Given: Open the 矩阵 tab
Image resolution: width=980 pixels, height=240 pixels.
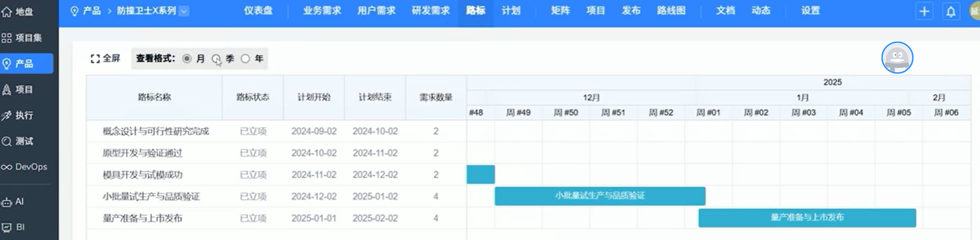Looking at the screenshot, I should pos(561,11).
